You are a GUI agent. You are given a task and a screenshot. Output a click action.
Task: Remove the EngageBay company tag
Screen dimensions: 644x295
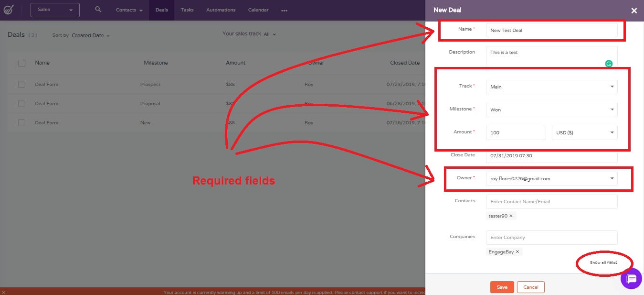pos(517,251)
